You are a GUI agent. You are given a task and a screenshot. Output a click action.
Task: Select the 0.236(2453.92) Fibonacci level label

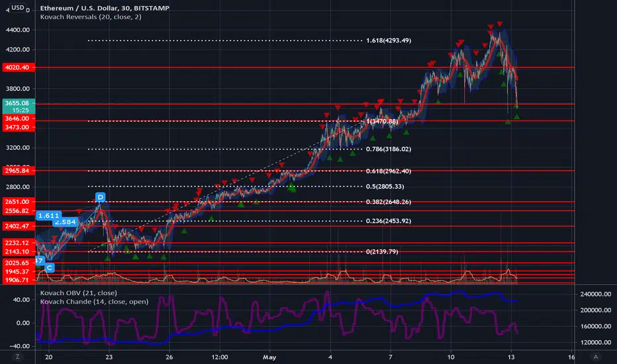[x=389, y=221]
